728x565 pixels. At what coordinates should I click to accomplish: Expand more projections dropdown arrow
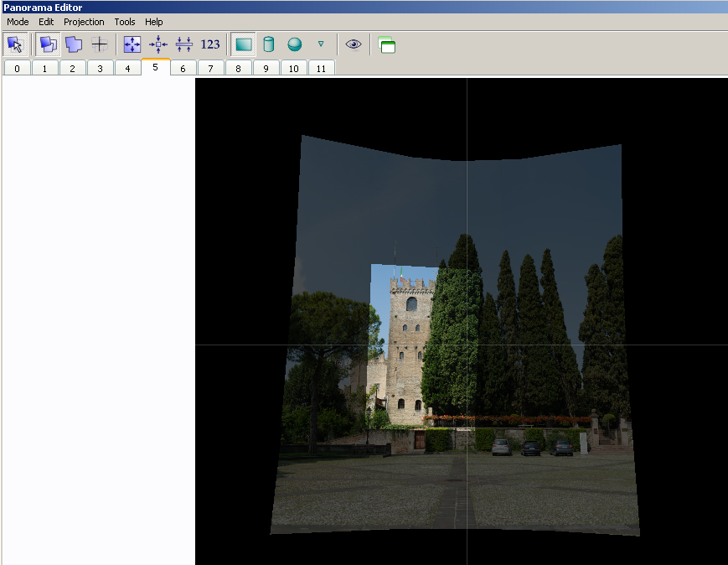[320, 44]
